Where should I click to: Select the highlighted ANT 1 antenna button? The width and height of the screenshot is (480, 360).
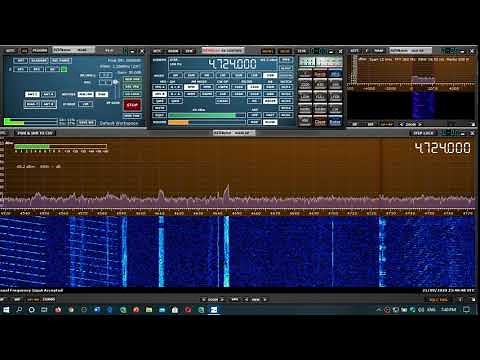[x=32, y=95]
